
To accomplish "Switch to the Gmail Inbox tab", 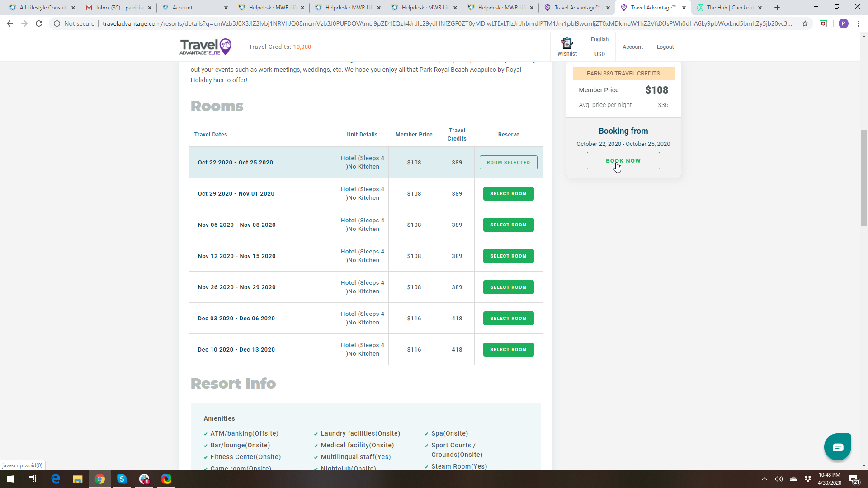I will point(118,8).
